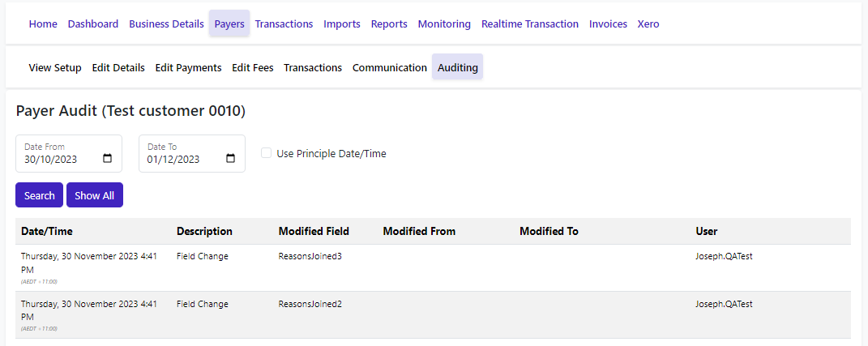Go to Business Details page
The image size is (868, 346).
(x=166, y=24)
